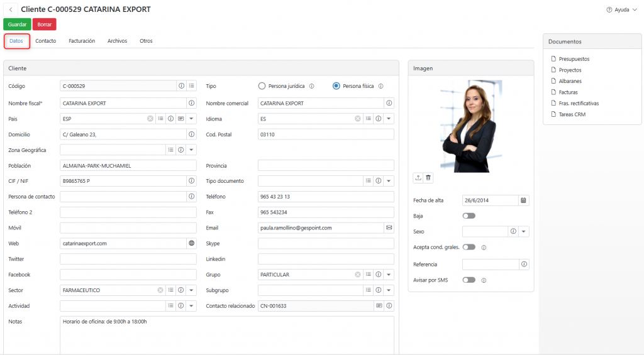This screenshot has width=644, height=355.
Task: Open Facturas in the Documentos panel
Action: tap(568, 92)
